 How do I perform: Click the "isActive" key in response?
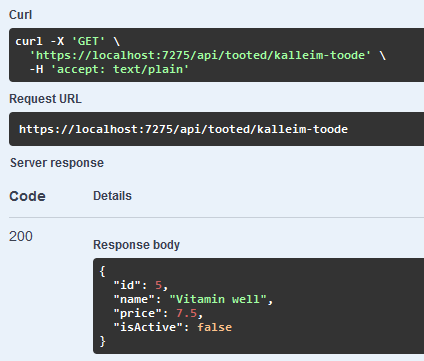click(148, 327)
